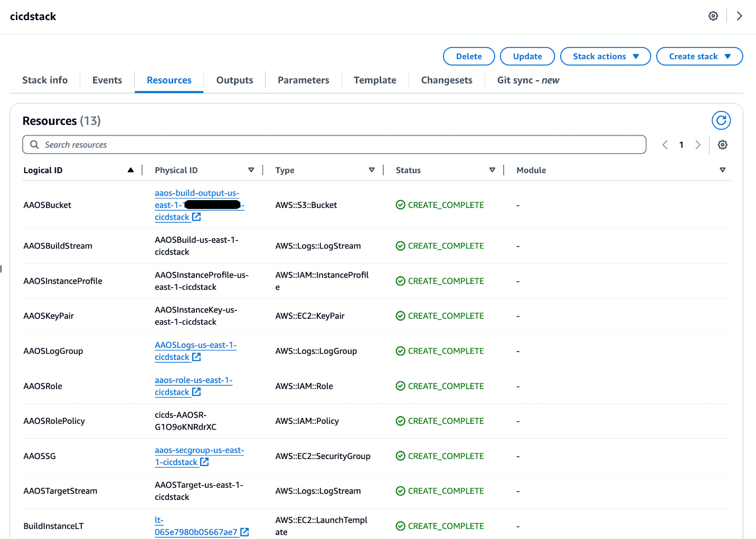Open the Git sync tab
The width and height of the screenshot is (756, 539).
point(527,80)
